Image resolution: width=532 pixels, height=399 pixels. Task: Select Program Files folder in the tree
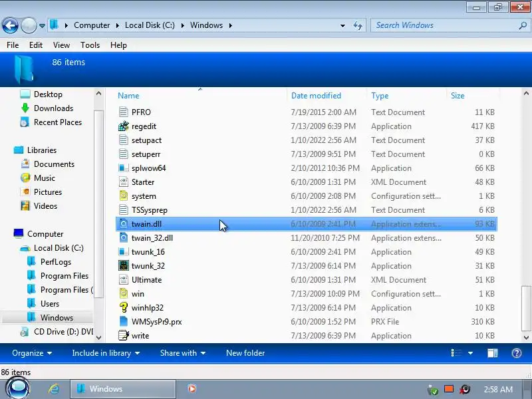click(64, 276)
